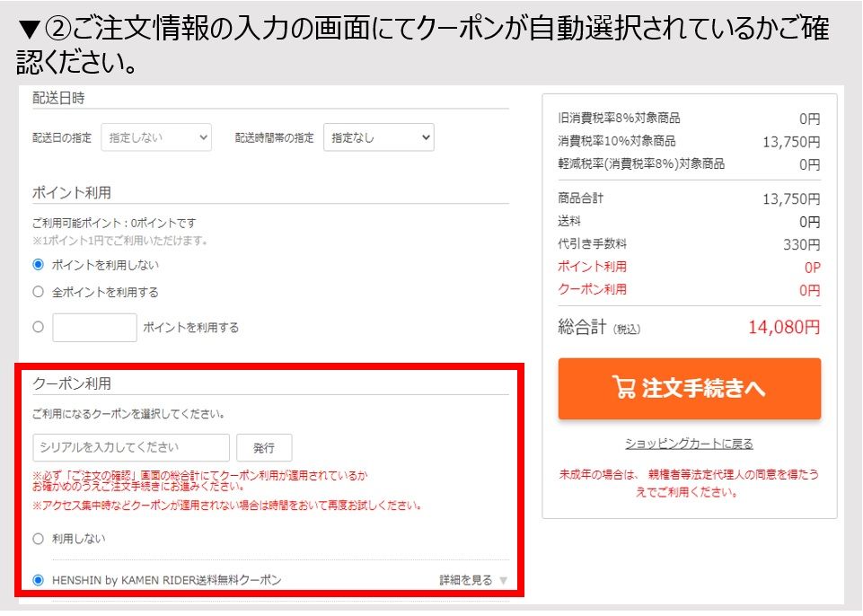Screen dimensions: 863x616
Task: Click the shopping cart icon on order button
Action: click(623, 387)
